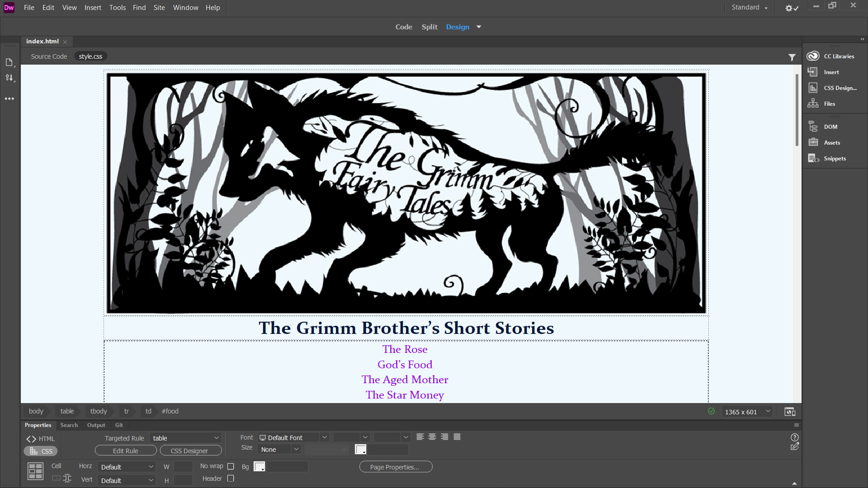Click The Aged Mother link
Screen dimensions: 868x488
click(405, 380)
